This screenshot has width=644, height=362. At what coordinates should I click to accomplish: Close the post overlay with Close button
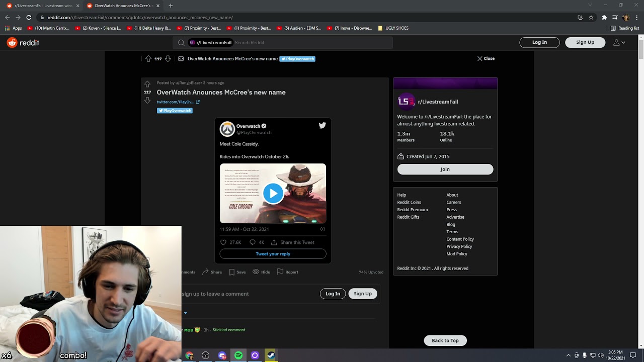(x=486, y=59)
